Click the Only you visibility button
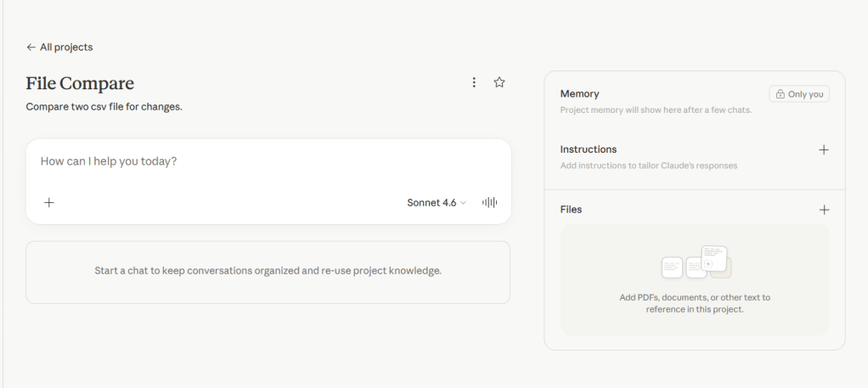The image size is (868, 388). pos(799,94)
